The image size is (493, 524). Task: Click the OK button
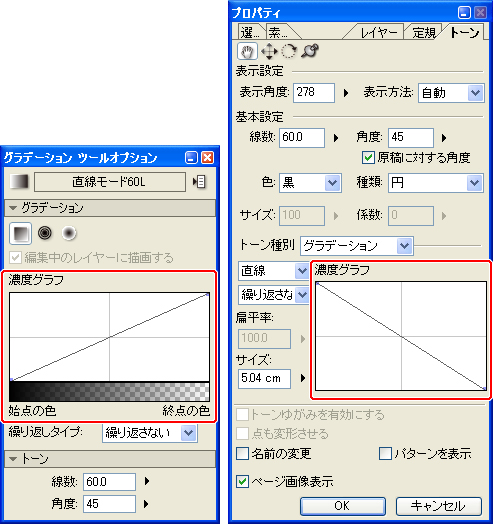point(343,506)
